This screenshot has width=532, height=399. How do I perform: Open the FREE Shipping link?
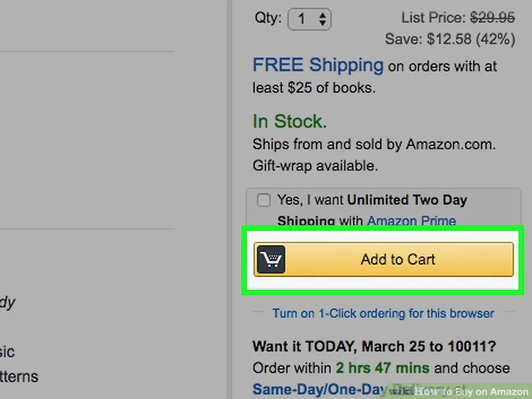click(318, 65)
